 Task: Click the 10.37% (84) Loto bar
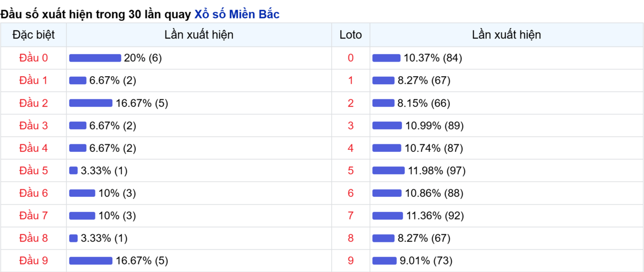[x=386, y=58]
